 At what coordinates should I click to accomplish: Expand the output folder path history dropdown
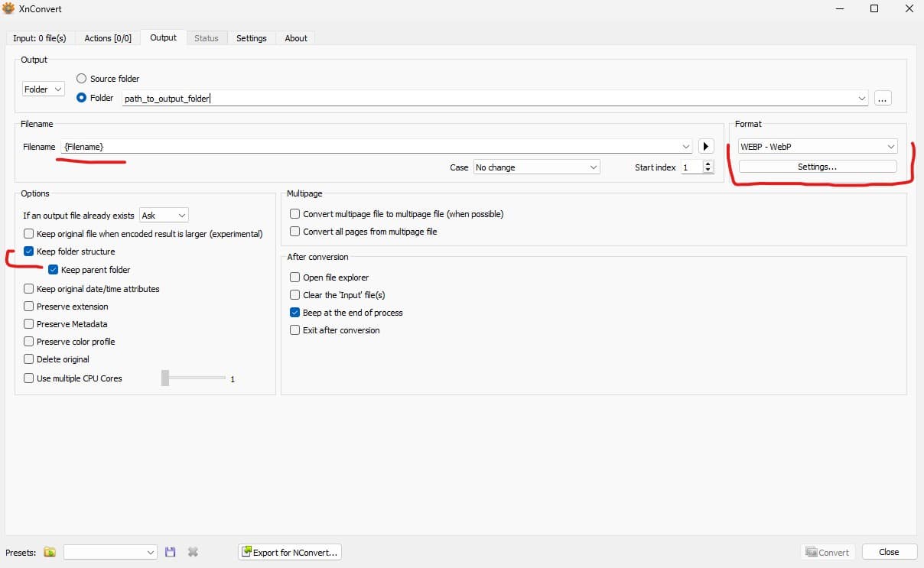click(x=862, y=98)
